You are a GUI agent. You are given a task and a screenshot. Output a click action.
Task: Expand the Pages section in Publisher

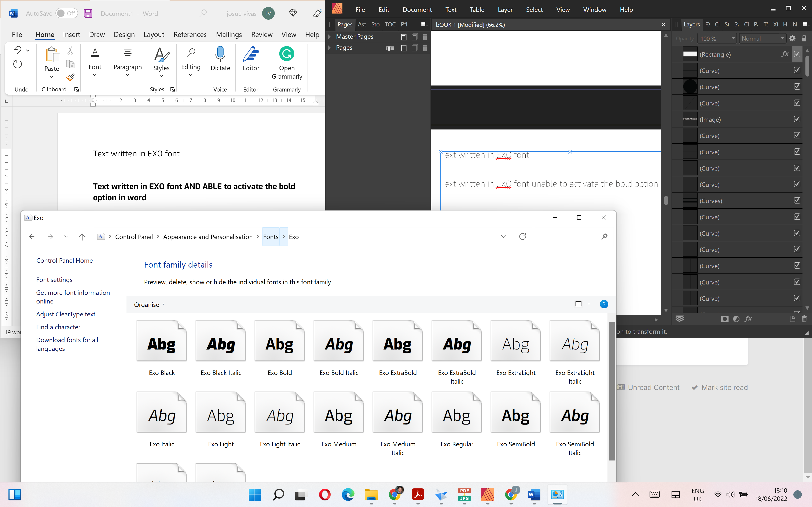coord(330,48)
